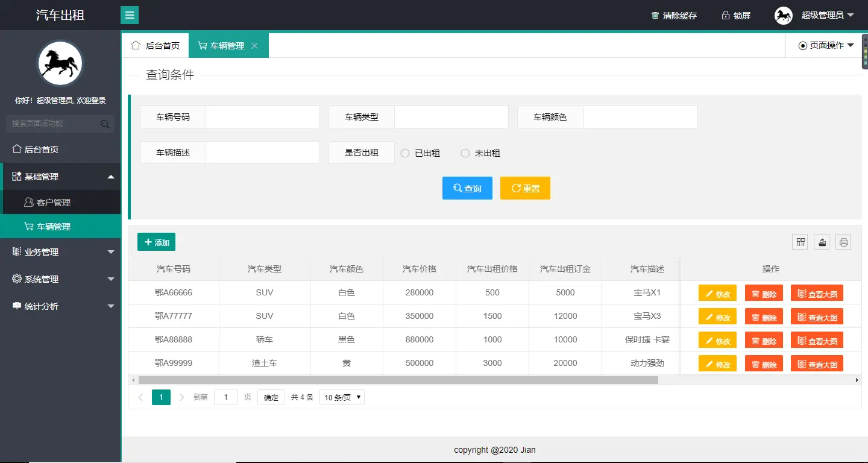
Task: Expand the 业务管理 menu
Action: click(x=60, y=252)
